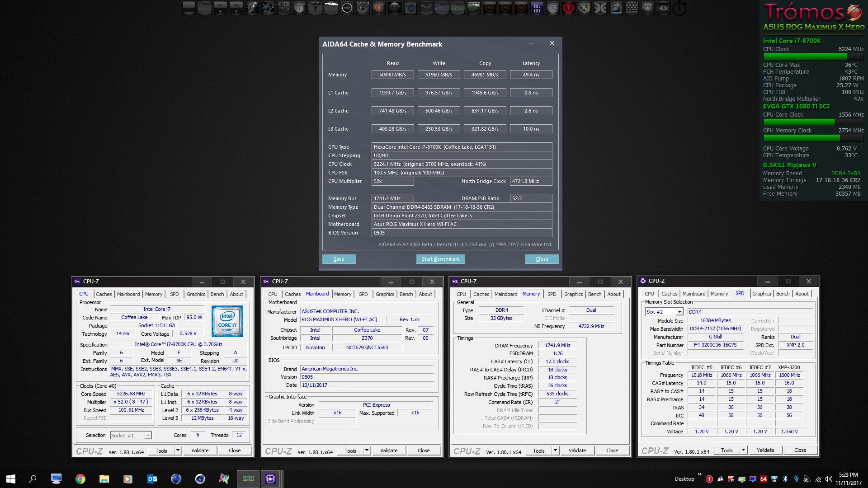This screenshot has width=868, height=488.
Task: Click L1 Cache latency 0.8 ns
Action: pos(531,93)
